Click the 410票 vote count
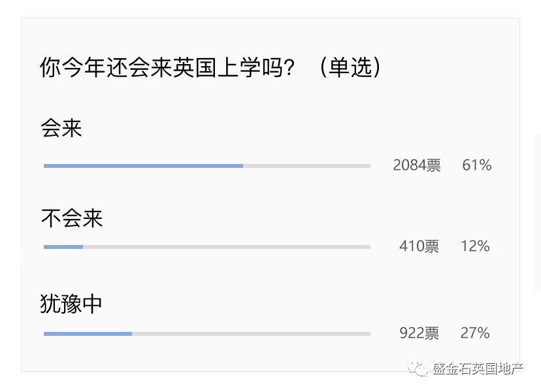The image size is (541, 392). pyautogui.click(x=419, y=246)
